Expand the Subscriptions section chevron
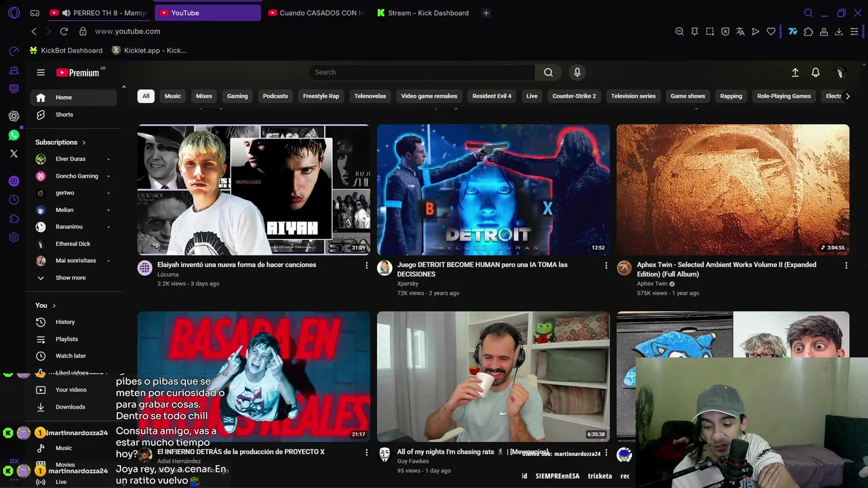This screenshot has height=488, width=868. pyautogui.click(x=84, y=142)
